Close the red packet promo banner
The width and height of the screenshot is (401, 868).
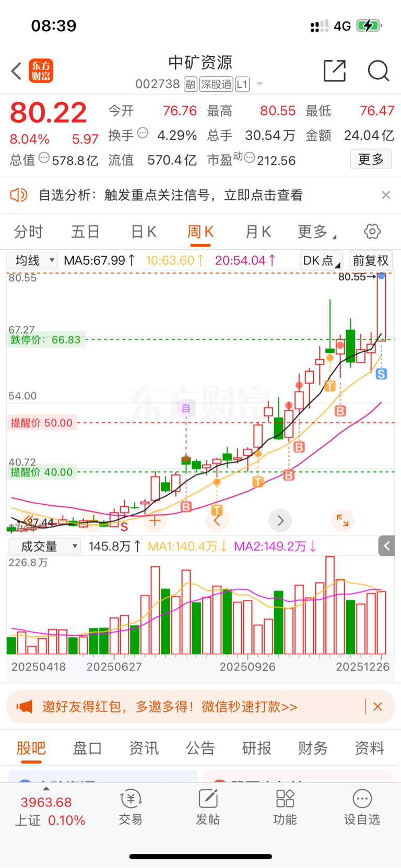378,707
